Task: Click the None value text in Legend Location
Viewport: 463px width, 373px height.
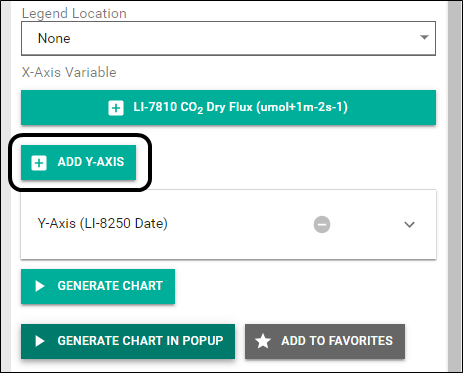Action: pyautogui.click(x=54, y=38)
